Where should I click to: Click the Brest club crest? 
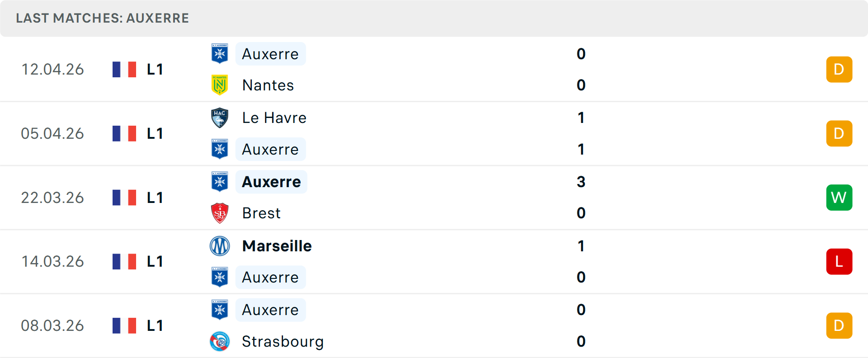[x=220, y=213]
